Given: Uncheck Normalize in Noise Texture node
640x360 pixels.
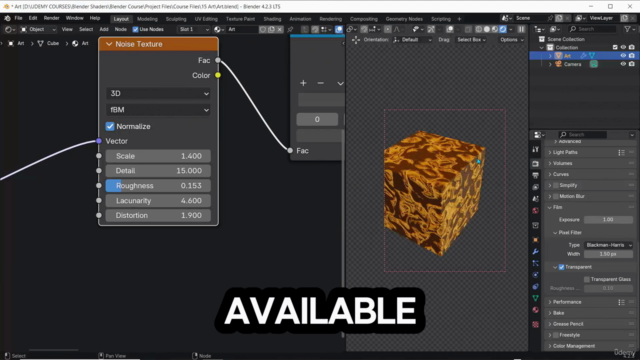Looking at the screenshot, I should (x=110, y=127).
